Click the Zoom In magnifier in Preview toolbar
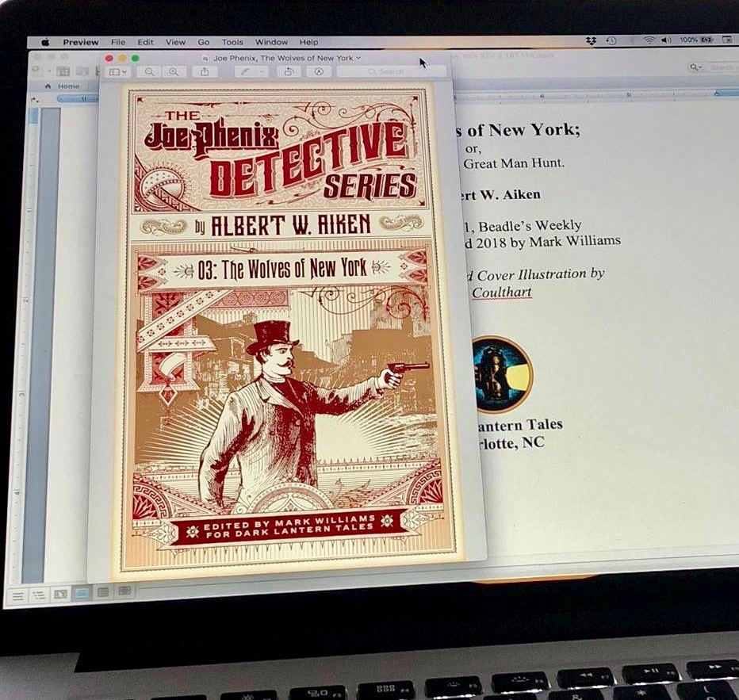Viewport: 739px width, 700px height. [x=174, y=72]
